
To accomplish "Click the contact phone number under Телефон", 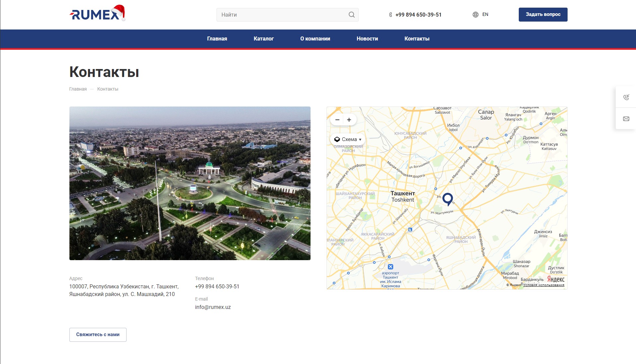I will pyautogui.click(x=217, y=287).
